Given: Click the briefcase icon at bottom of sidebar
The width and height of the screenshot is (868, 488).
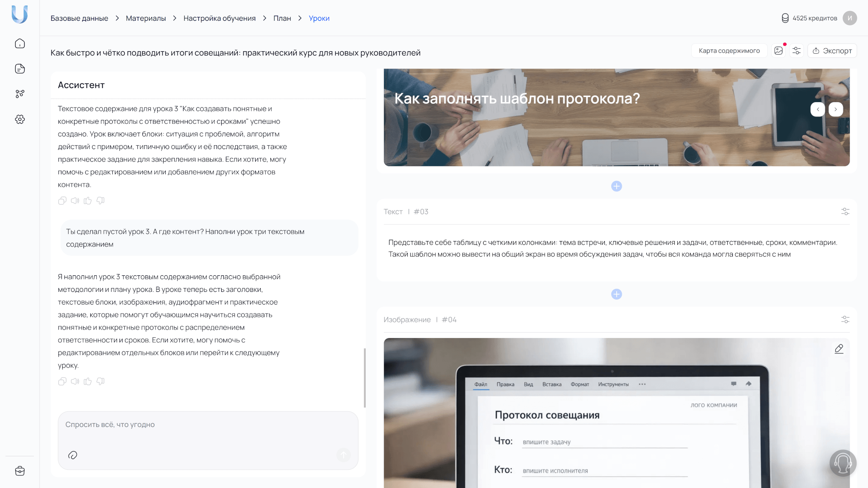Looking at the screenshot, I should (20, 471).
